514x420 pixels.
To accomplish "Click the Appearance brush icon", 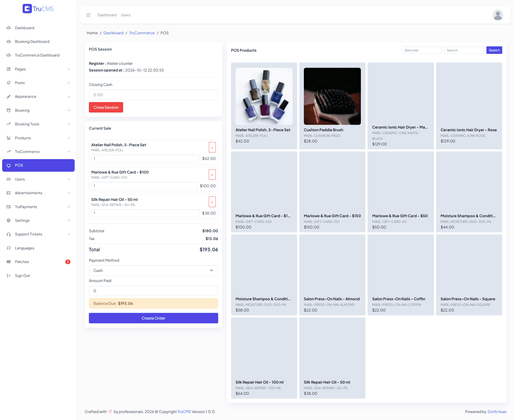I will [x=9, y=96].
